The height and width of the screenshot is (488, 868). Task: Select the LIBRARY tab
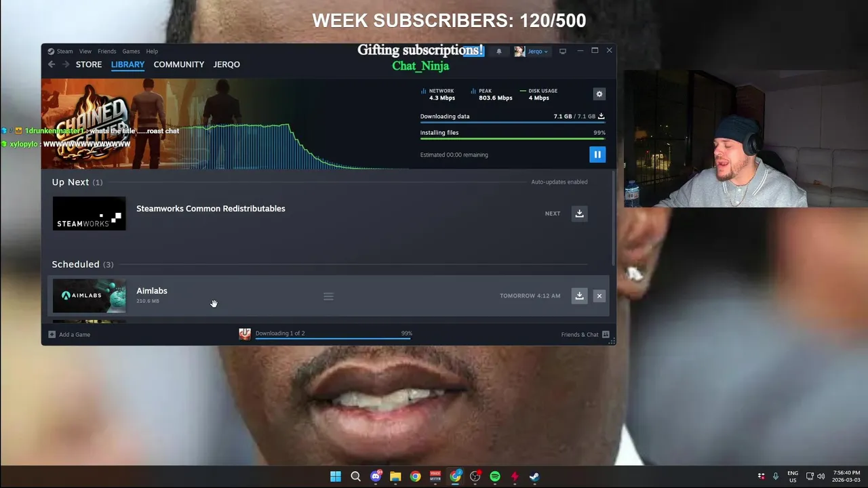click(x=127, y=64)
